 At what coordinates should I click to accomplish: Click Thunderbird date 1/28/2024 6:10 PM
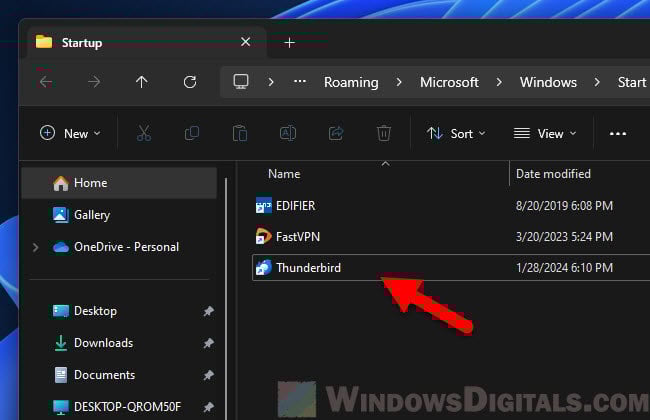[564, 268]
